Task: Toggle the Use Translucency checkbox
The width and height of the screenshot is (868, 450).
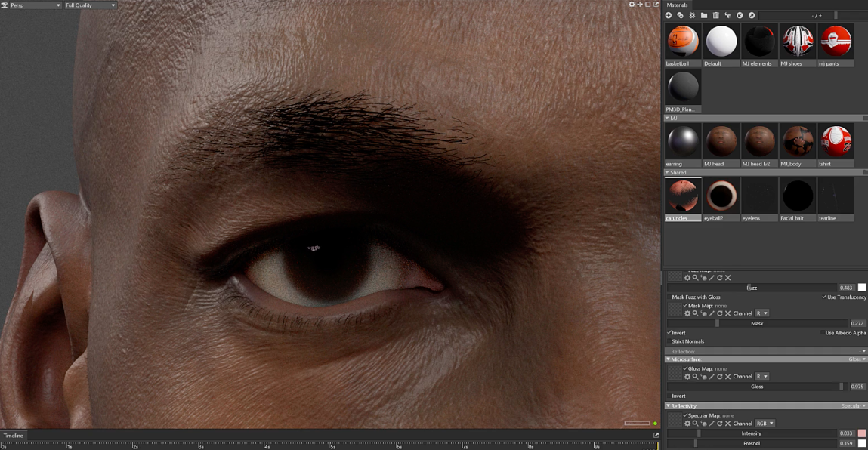Action: coord(824,297)
